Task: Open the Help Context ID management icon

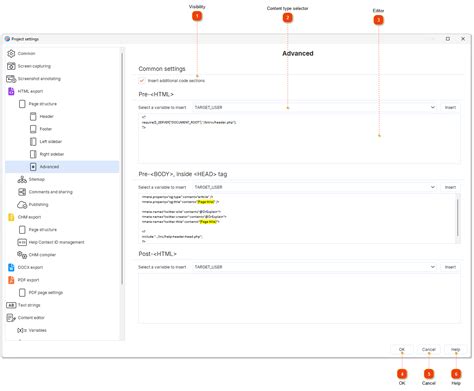Action: point(22,242)
